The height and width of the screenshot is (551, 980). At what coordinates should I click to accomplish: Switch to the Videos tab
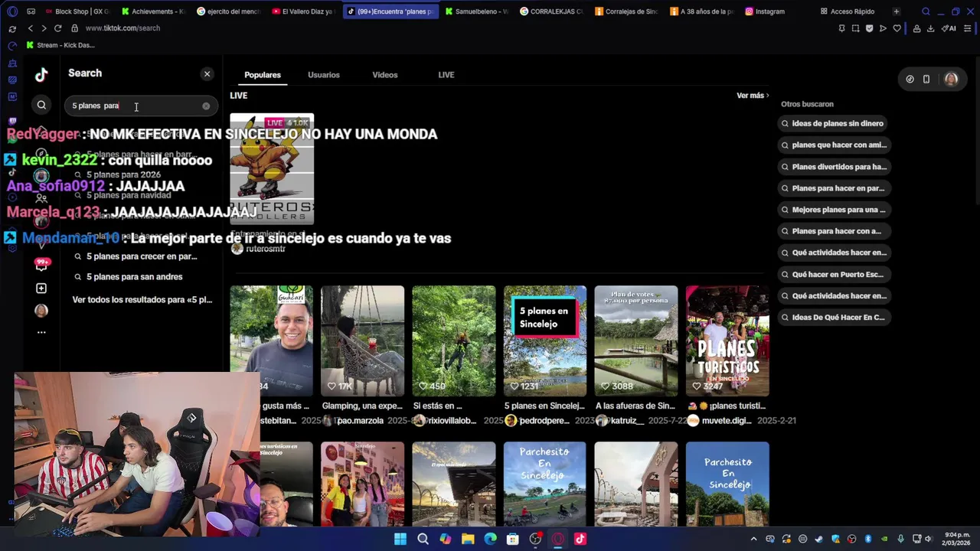click(385, 75)
